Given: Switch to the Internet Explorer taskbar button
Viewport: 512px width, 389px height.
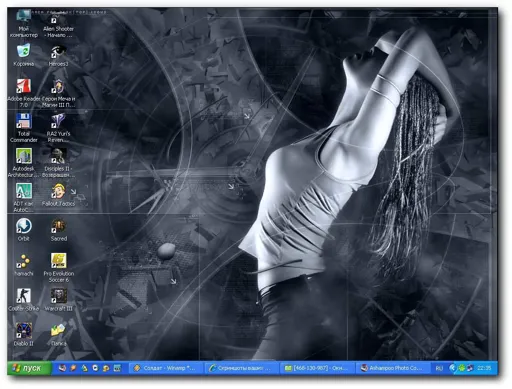Looking at the screenshot, I should tap(241, 368).
